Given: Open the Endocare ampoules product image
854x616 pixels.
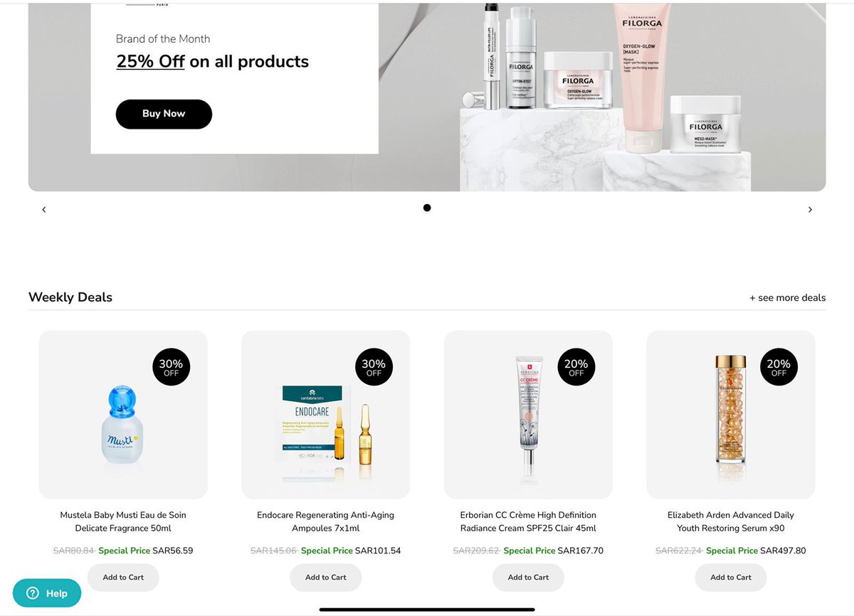Looking at the screenshot, I should (x=326, y=425).
